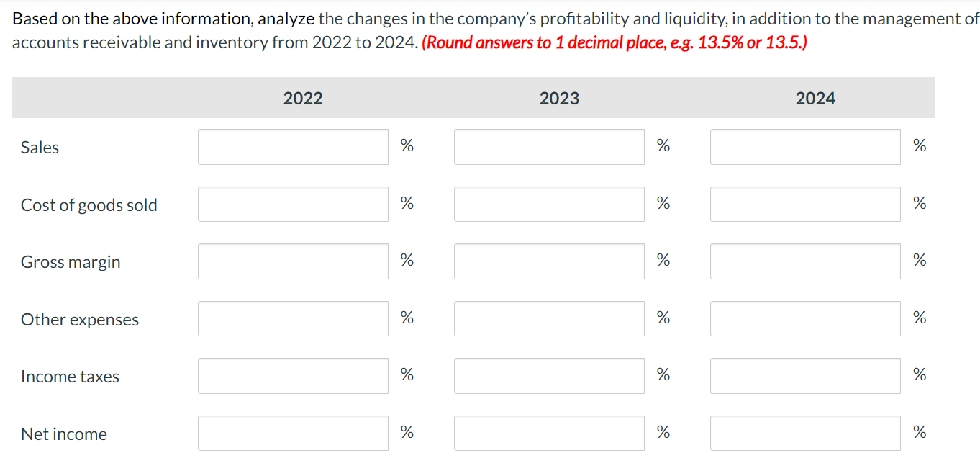Click the Gross margin input for 2023

(x=548, y=261)
